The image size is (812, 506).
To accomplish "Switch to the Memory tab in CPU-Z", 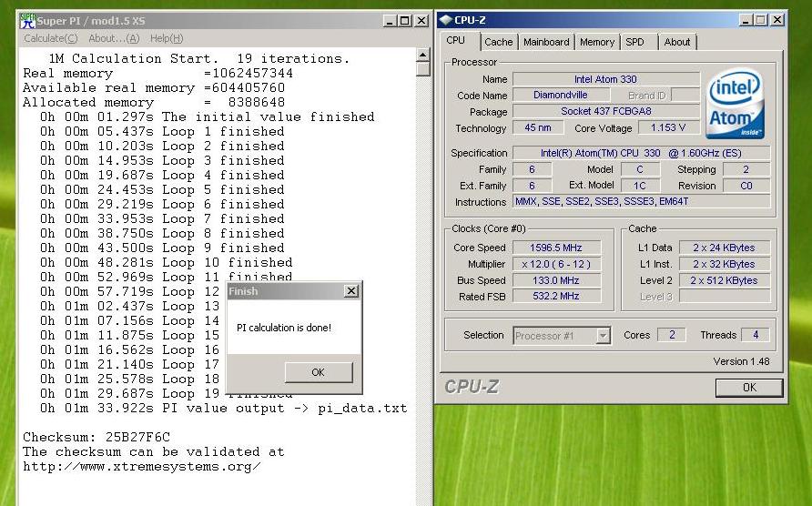I will 596,42.
